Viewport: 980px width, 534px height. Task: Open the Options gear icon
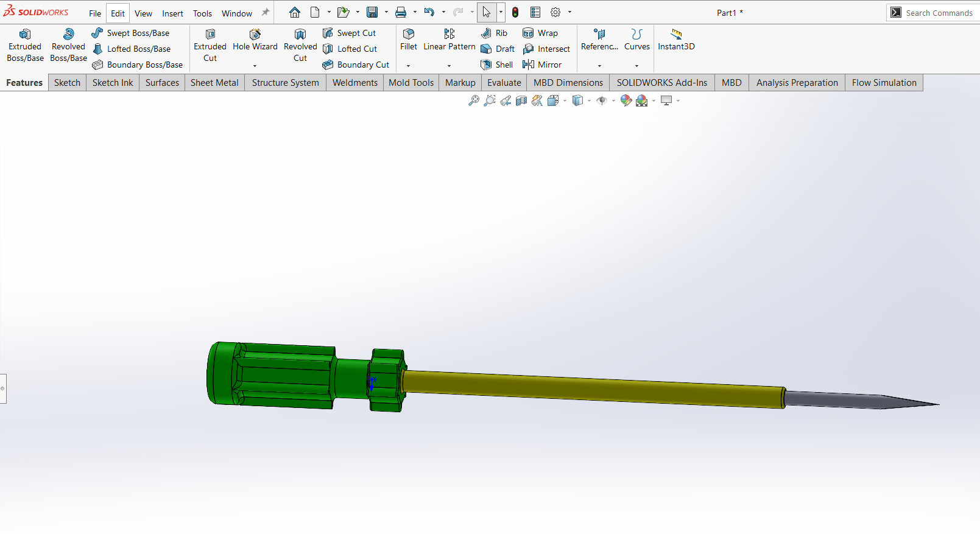555,12
